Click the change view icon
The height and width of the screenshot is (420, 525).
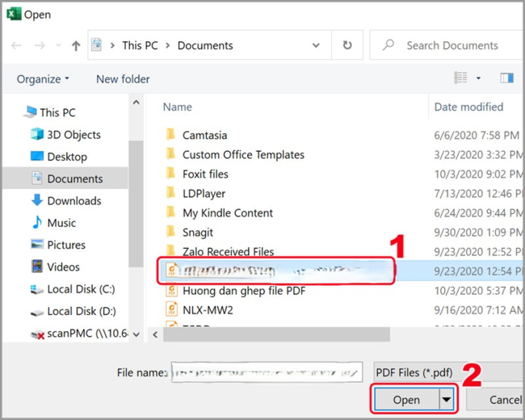[x=460, y=78]
